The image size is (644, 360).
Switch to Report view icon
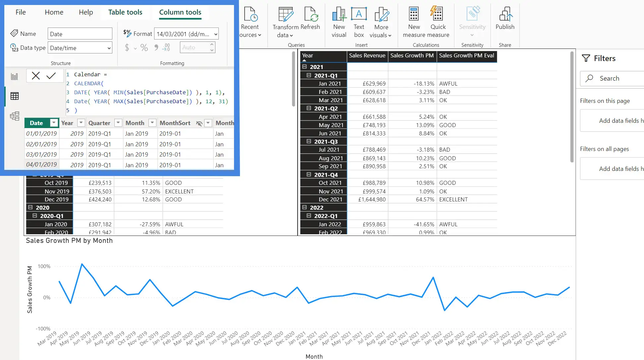point(15,77)
